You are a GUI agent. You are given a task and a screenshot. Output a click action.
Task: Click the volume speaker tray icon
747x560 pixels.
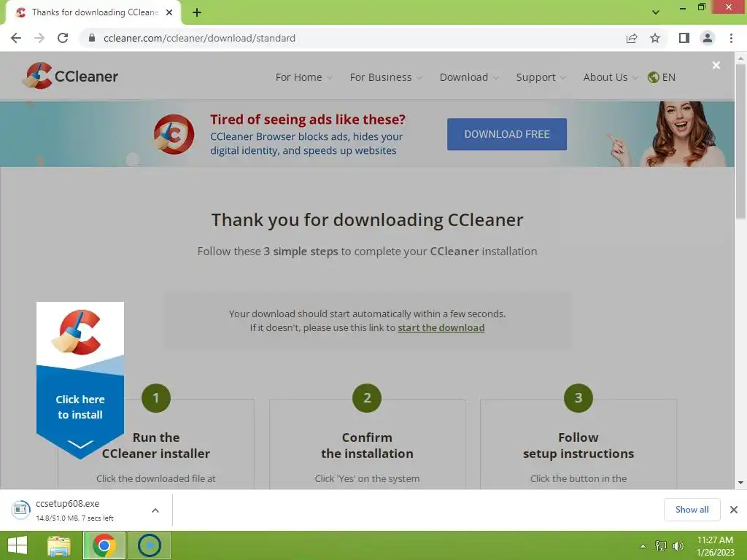[678, 546]
